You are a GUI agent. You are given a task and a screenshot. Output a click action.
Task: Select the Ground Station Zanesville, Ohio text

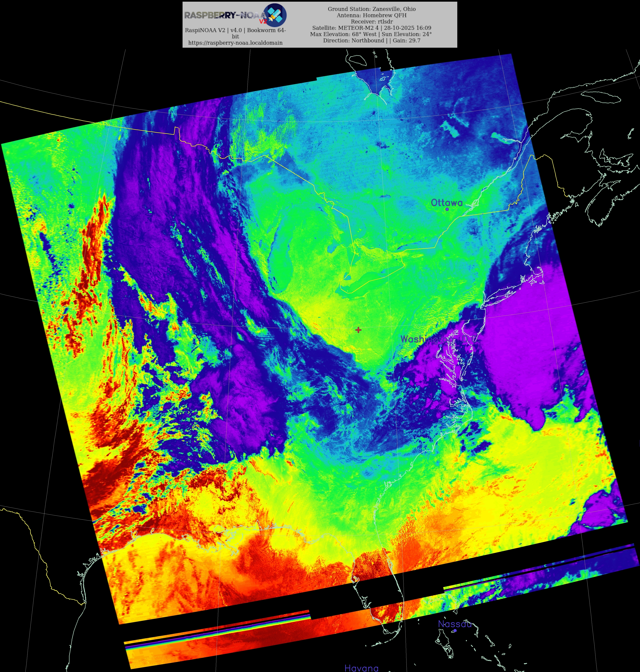(x=372, y=9)
